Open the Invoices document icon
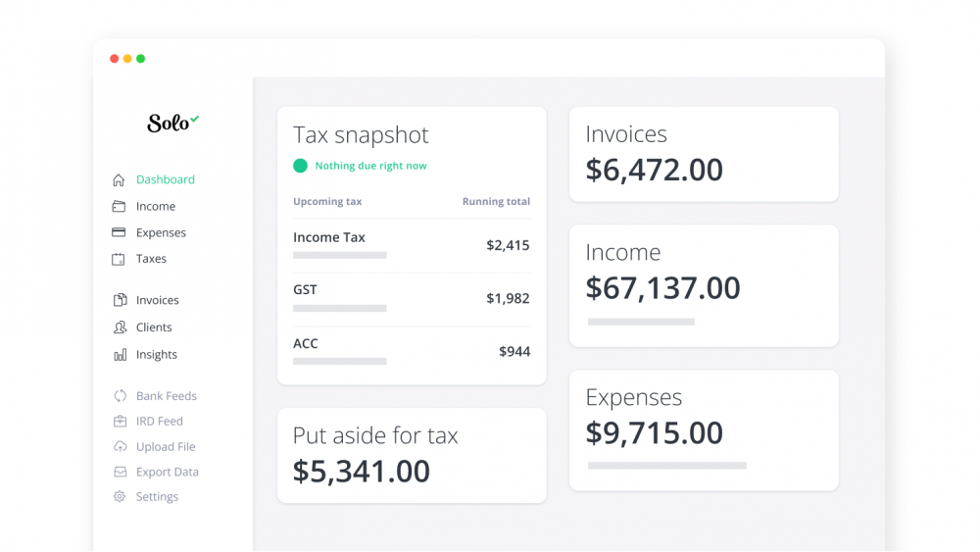Viewport: 980px width, 552px height. [120, 300]
